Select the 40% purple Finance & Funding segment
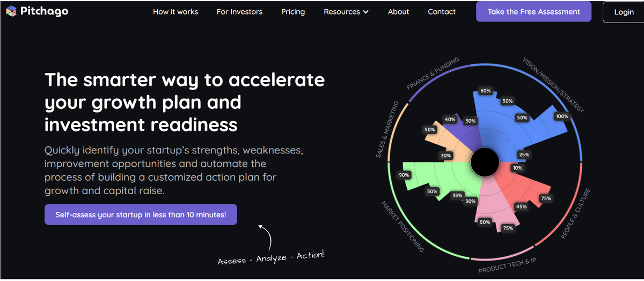The width and height of the screenshot is (644, 281). point(450,120)
